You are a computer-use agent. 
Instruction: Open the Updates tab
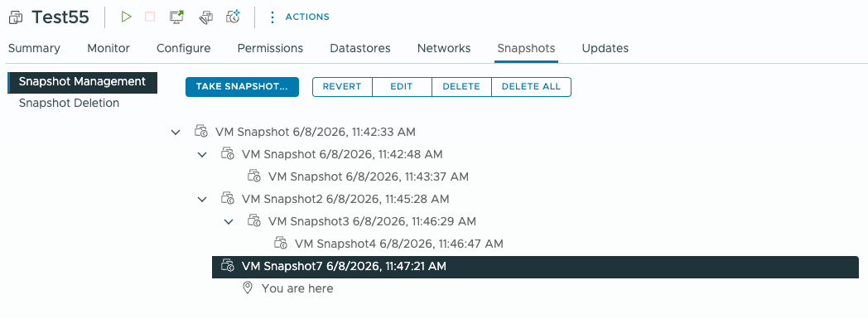[x=605, y=48]
